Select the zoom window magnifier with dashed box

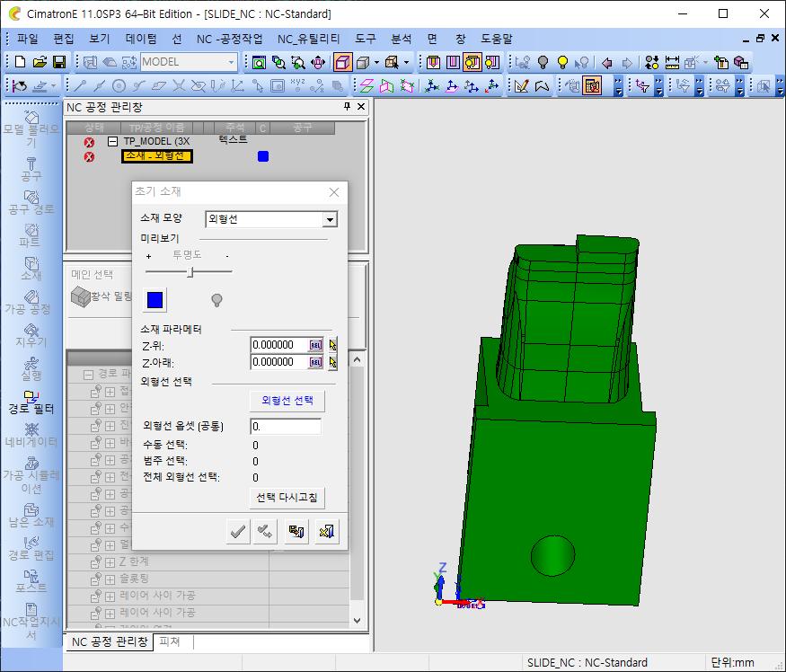tap(298, 62)
